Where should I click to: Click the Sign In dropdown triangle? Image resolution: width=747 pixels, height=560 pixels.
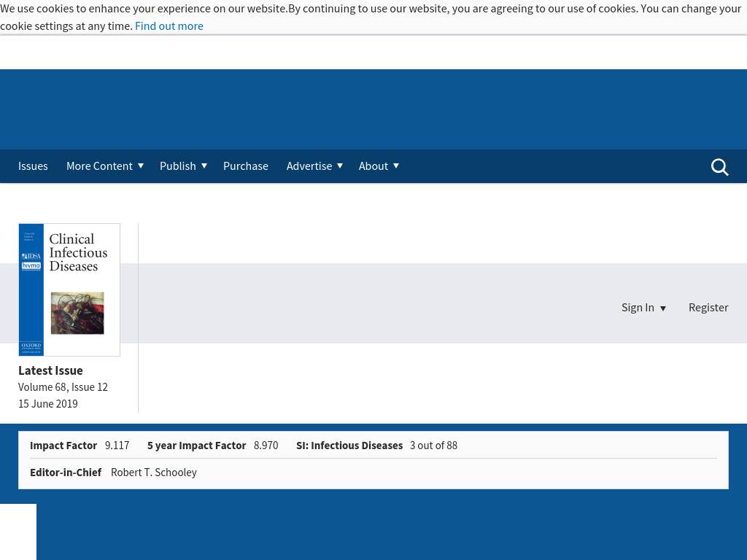point(663,308)
